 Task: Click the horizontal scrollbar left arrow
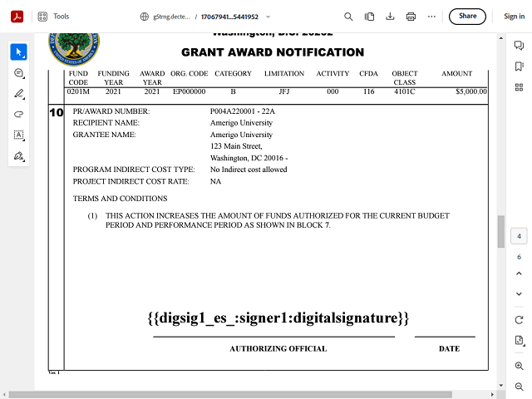(x=4, y=395)
